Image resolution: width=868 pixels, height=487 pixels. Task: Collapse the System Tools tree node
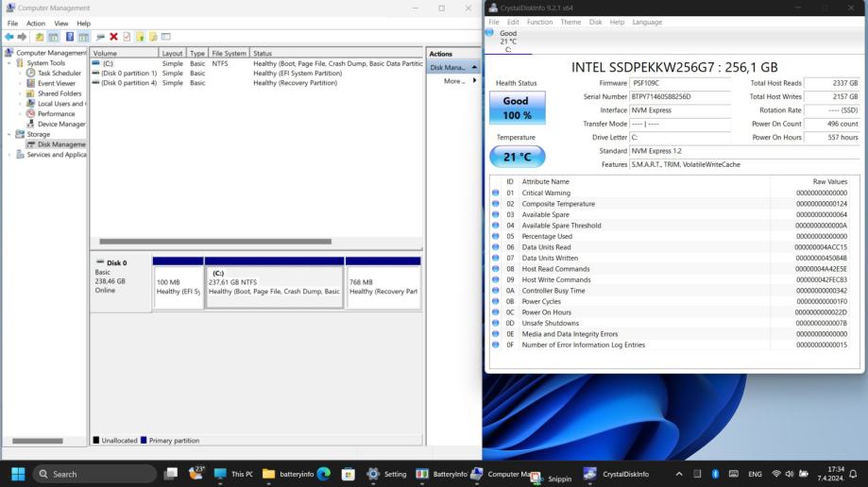(x=9, y=63)
